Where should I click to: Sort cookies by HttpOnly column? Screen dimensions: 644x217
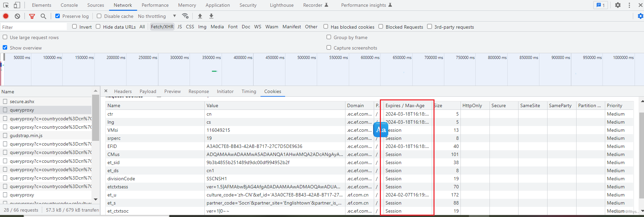[x=475, y=105]
